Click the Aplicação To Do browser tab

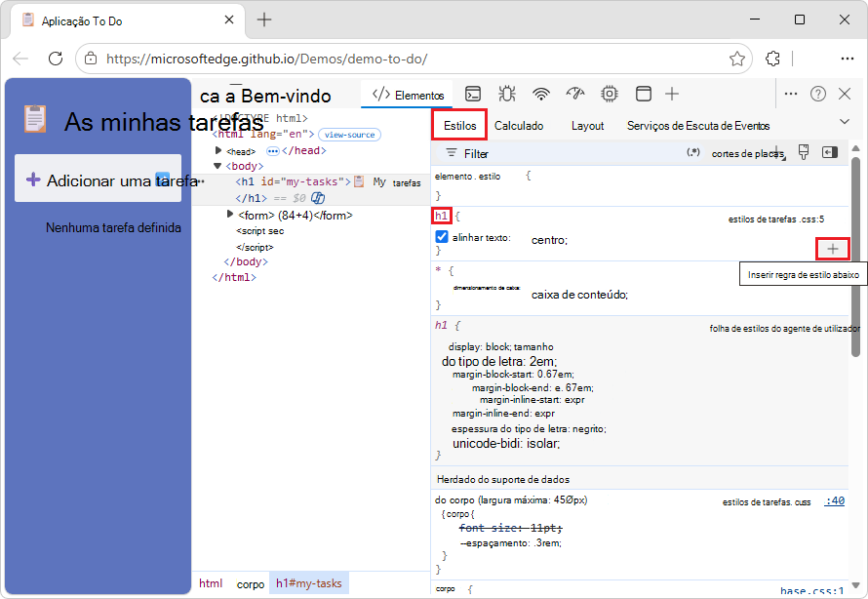(x=128, y=21)
